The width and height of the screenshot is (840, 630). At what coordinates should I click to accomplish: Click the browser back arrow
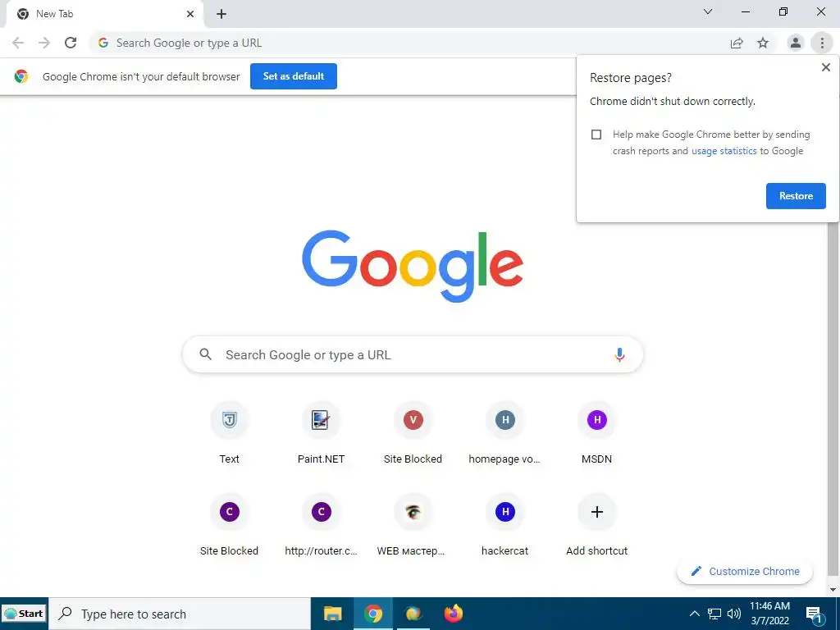point(18,43)
